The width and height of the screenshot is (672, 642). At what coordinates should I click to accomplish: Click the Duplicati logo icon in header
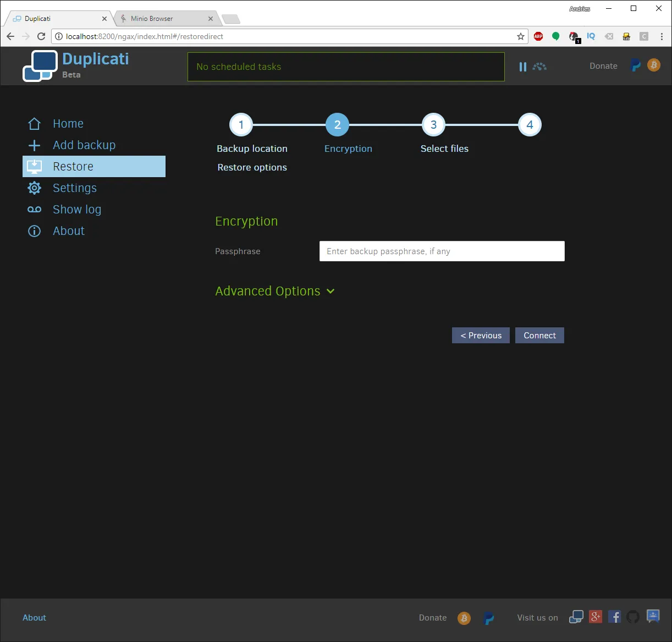tap(40, 66)
